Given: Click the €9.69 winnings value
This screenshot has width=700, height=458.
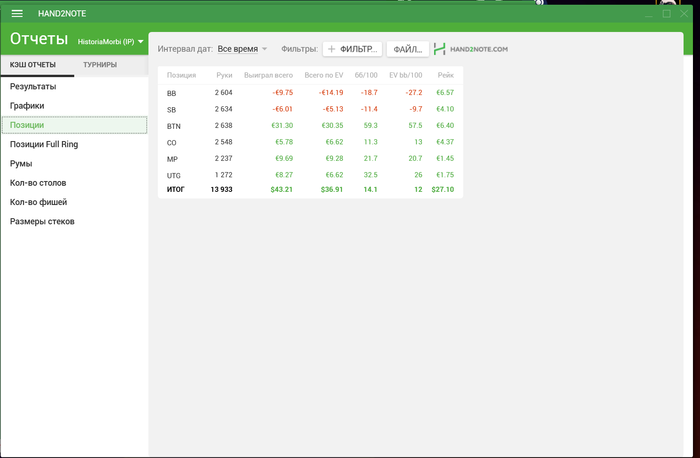Looking at the screenshot, I should [284, 158].
